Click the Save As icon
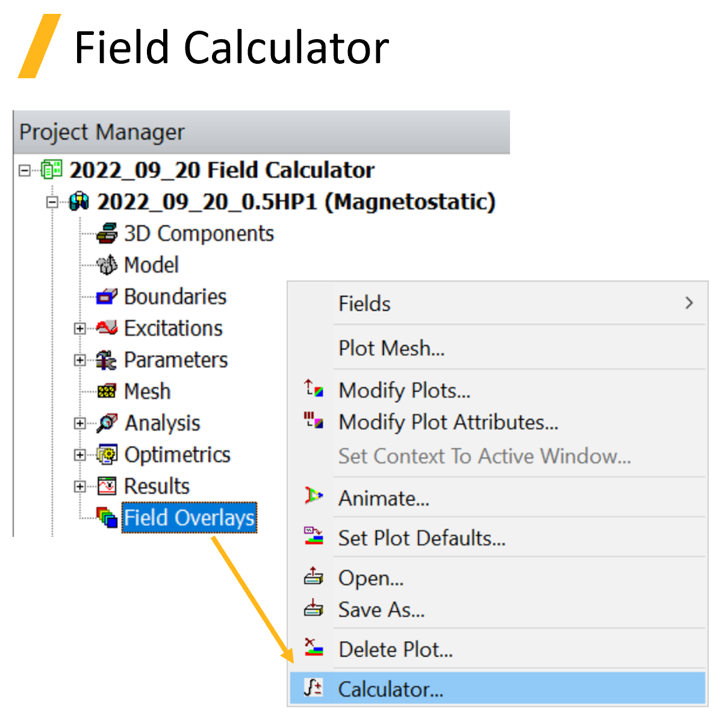728x715 pixels. [x=314, y=609]
